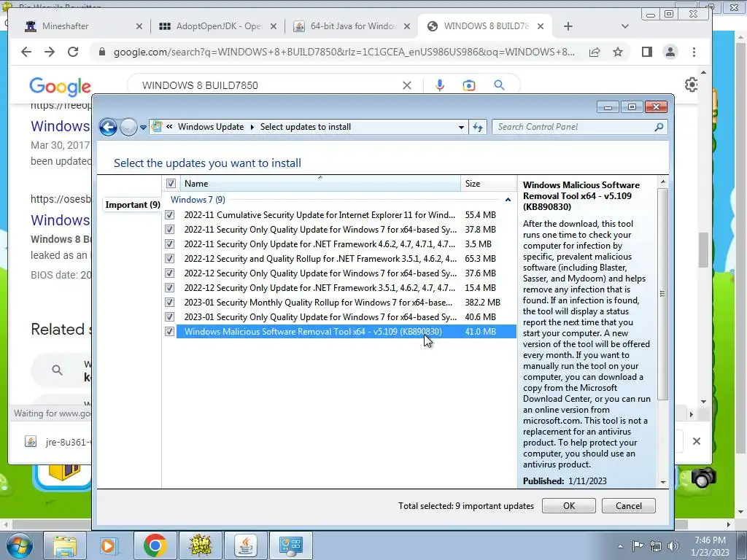
Task: Collapse the Windows 7 (9) group
Action: (x=508, y=200)
